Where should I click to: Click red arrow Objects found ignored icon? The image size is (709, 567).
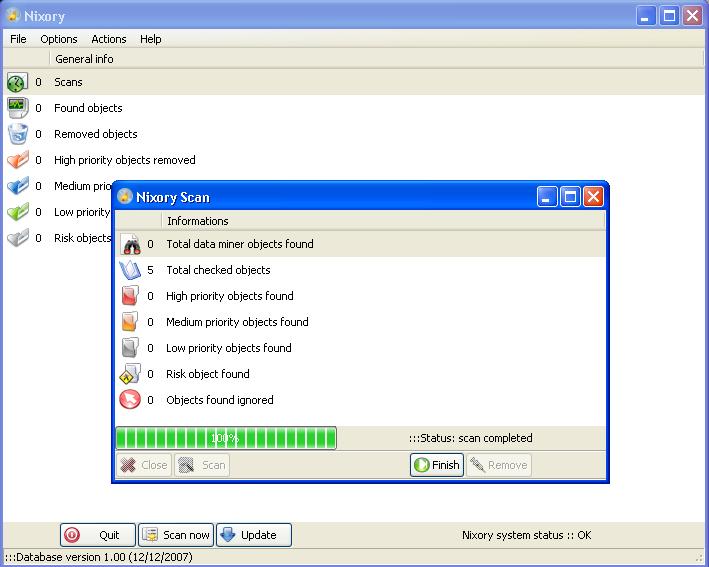click(x=130, y=400)
